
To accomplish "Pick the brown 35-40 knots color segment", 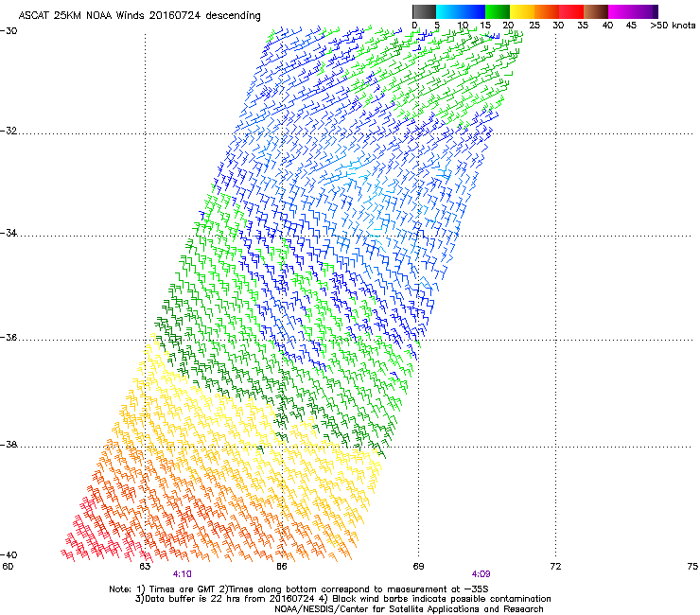I will (596, 11).
